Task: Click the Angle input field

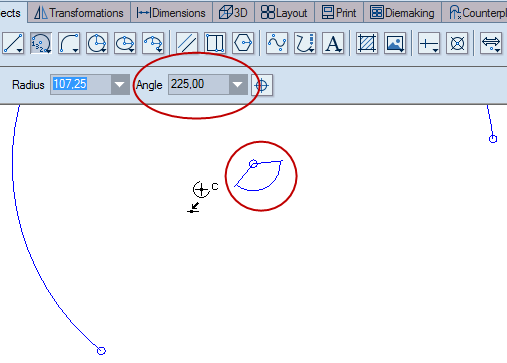Action: (x=199, y=85)
